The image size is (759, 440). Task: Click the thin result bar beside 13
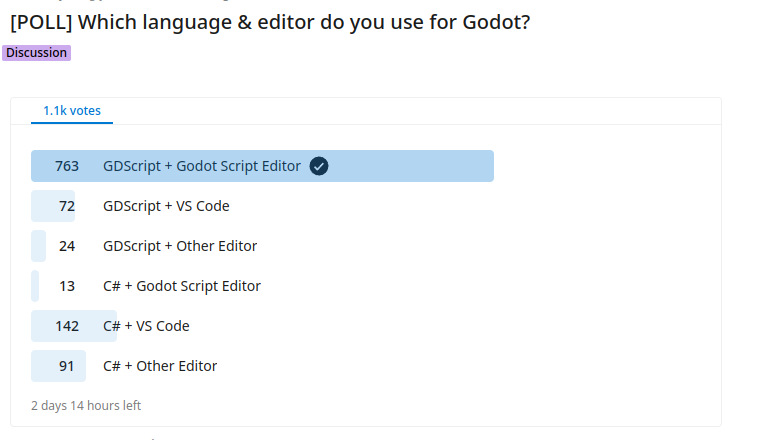point(35,286)
